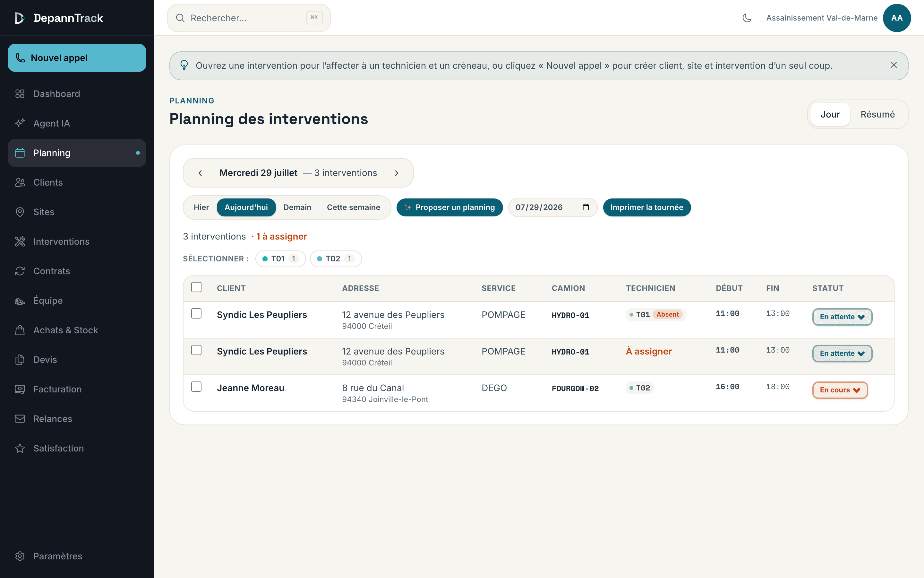924x578 pixels.
Task: Click the Nouvel appel button
Action: point(77,58)
